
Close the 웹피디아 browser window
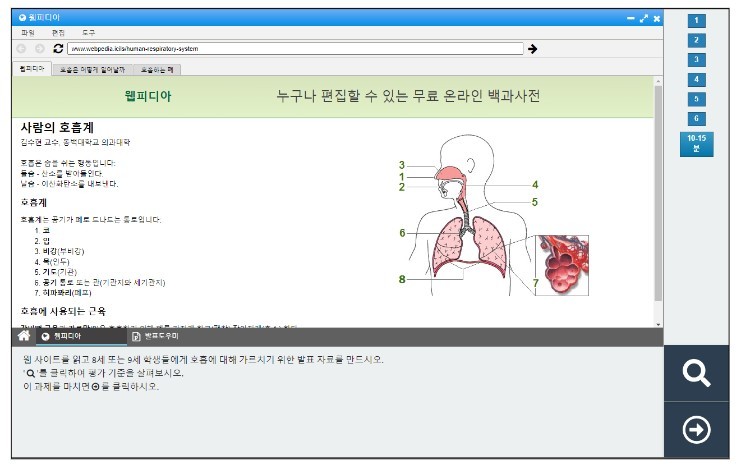point(657,19)
